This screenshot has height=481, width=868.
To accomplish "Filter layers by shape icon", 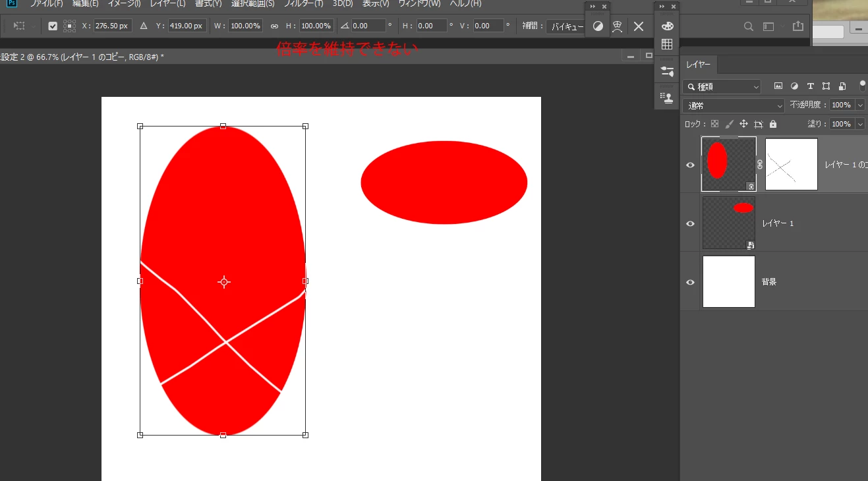I will pos(826,86).
